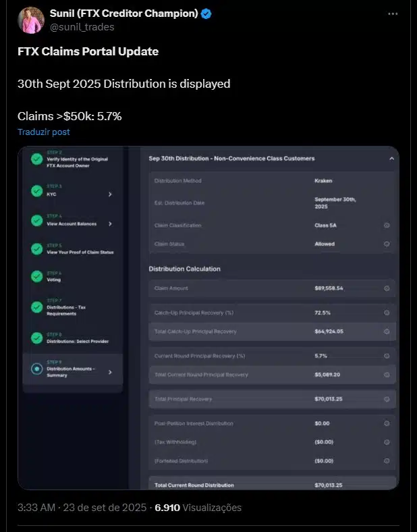Expand the View Account Balances step arrow

pos(110,223)
